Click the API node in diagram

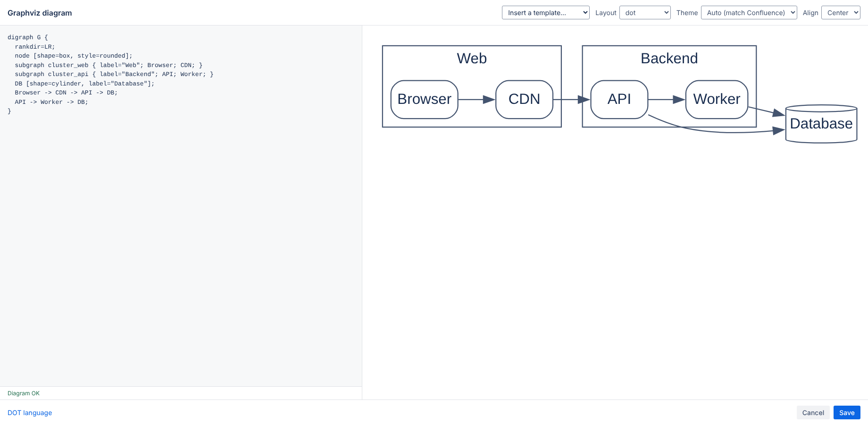619,100
